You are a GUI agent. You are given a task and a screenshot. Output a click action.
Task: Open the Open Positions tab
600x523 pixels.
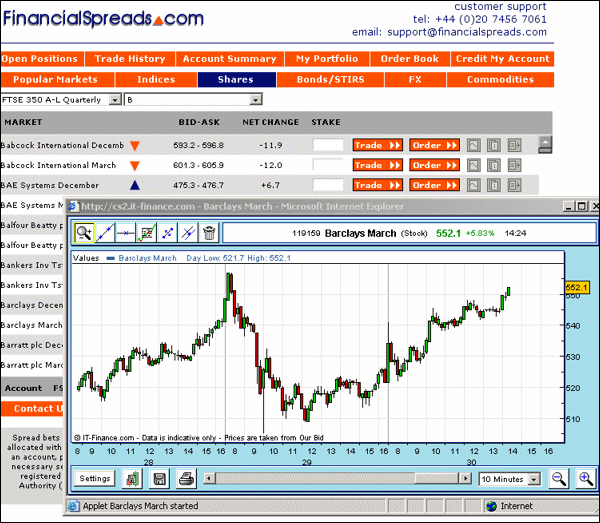click(x=42, y=59)
